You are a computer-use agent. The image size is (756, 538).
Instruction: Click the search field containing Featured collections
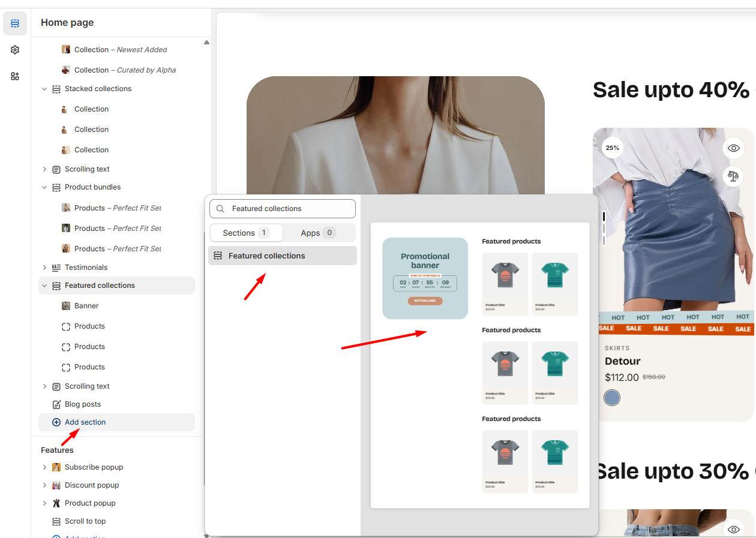283,209
